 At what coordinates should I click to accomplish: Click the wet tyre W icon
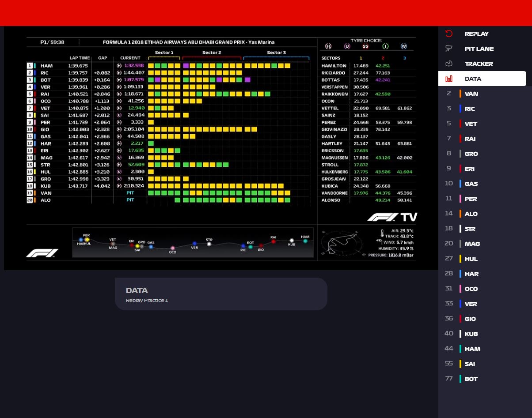pyautogui.click(x=403, y=46)
